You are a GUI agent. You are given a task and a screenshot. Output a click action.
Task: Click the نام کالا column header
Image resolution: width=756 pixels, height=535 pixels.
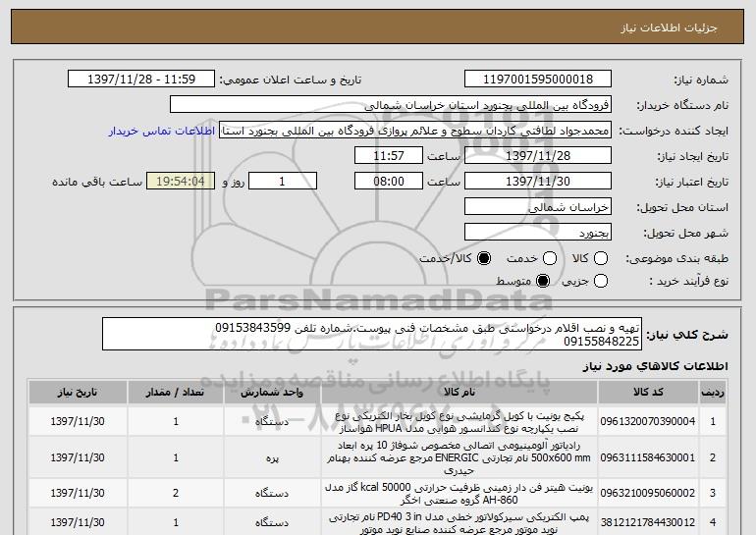pyautogui.click(x=459, y=393)
